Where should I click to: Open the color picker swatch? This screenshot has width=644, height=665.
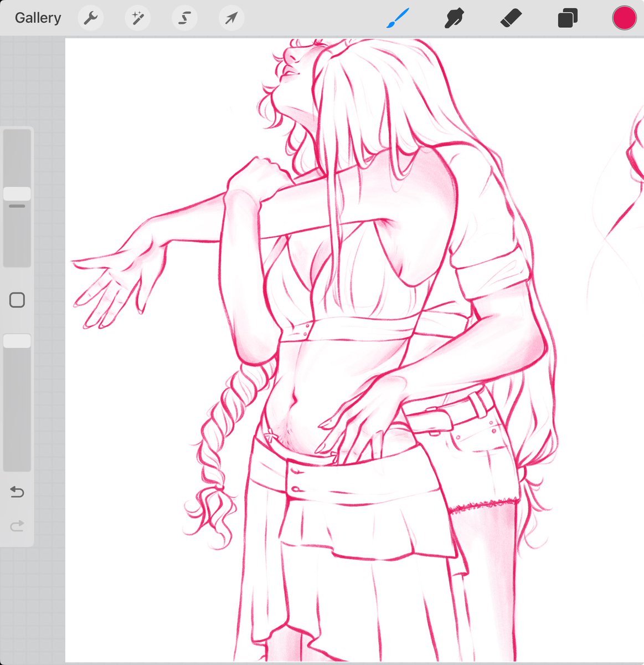tap(624, 17)
